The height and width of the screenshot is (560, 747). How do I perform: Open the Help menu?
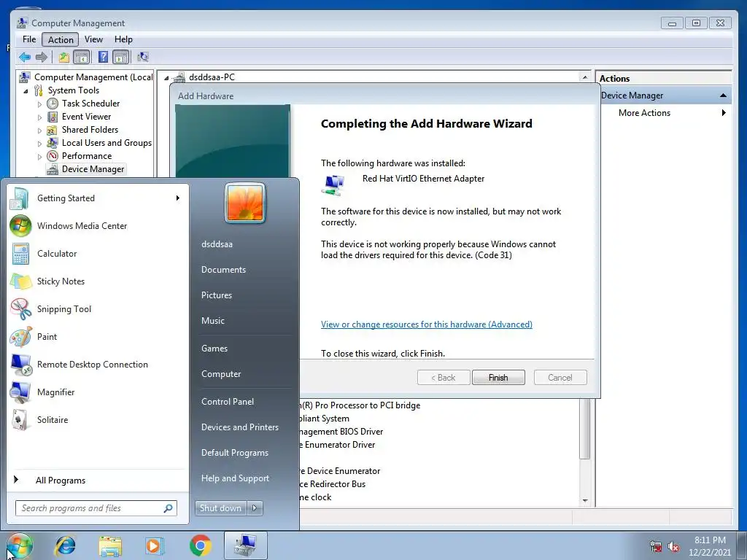123,39
